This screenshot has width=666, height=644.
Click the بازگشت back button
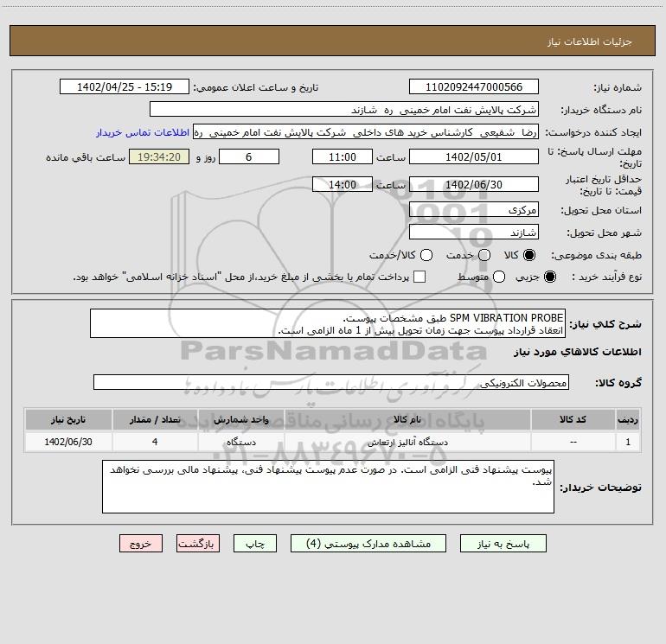(198, 544)
